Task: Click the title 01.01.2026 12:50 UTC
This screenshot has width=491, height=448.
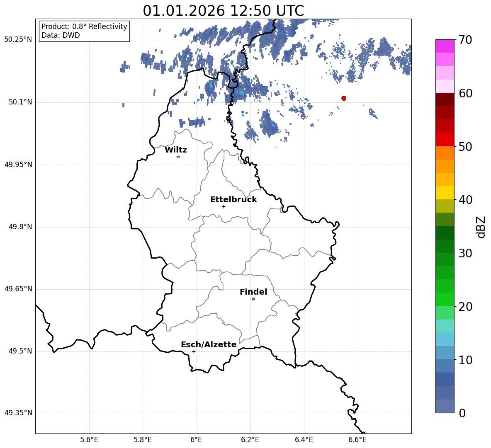Action: pyautogui.click(x=223, y=11)
